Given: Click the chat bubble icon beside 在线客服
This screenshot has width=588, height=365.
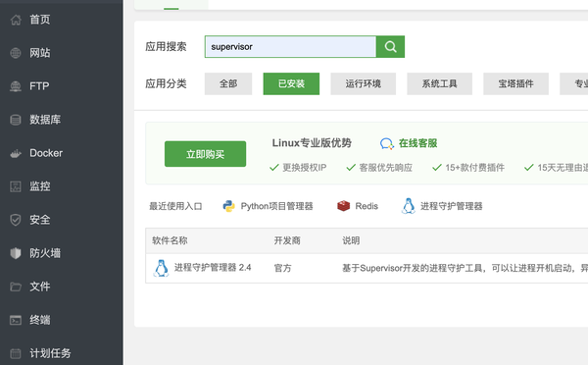Looking at the screenshot, I should point(387,143).
